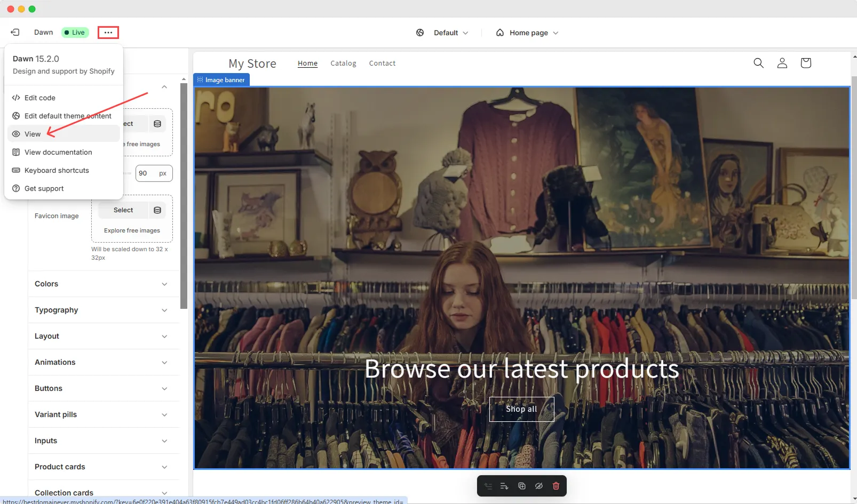Open search in the store preview
Image resolution: width=857 pixels, height=504 pixels.
coord(758,63)
